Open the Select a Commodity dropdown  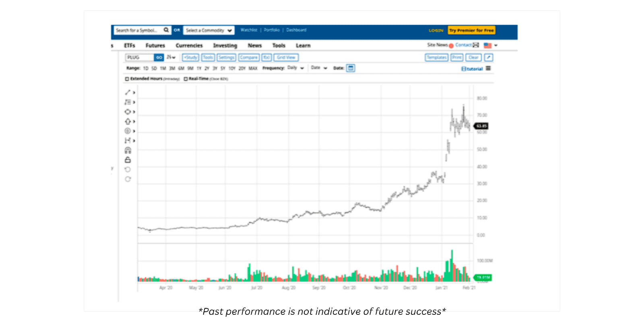[x=209, y=30]
